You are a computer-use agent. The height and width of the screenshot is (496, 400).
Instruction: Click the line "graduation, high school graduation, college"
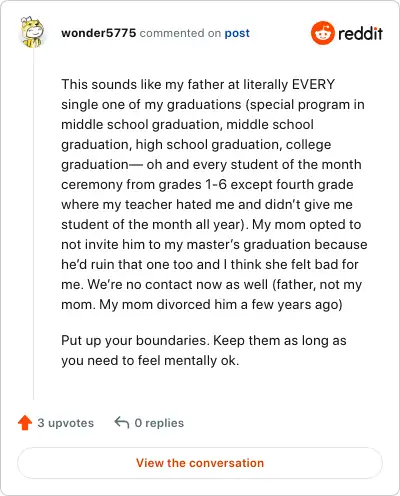pos(196,145)
